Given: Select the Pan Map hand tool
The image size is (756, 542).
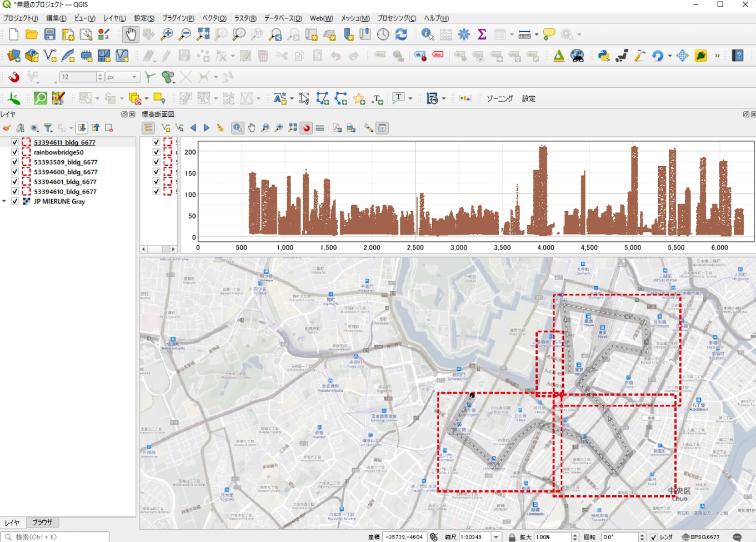Looking at the screenshot, I should [x=131, y=34].
